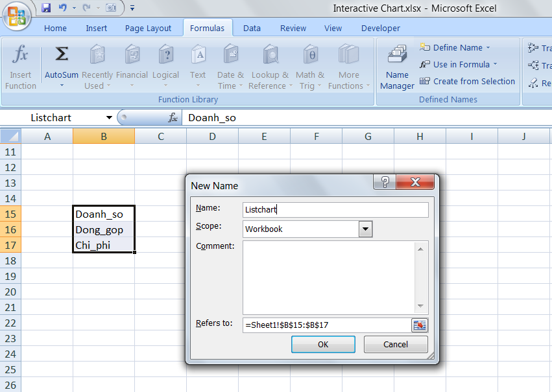This screenshot has width=552, height=392.
Task: Save the workbook with the floppy icon
Action: tap(46, 7)
